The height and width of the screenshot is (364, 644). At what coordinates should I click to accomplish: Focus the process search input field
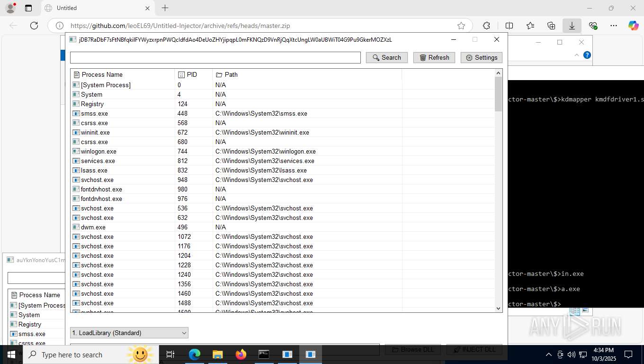point(215,57)
